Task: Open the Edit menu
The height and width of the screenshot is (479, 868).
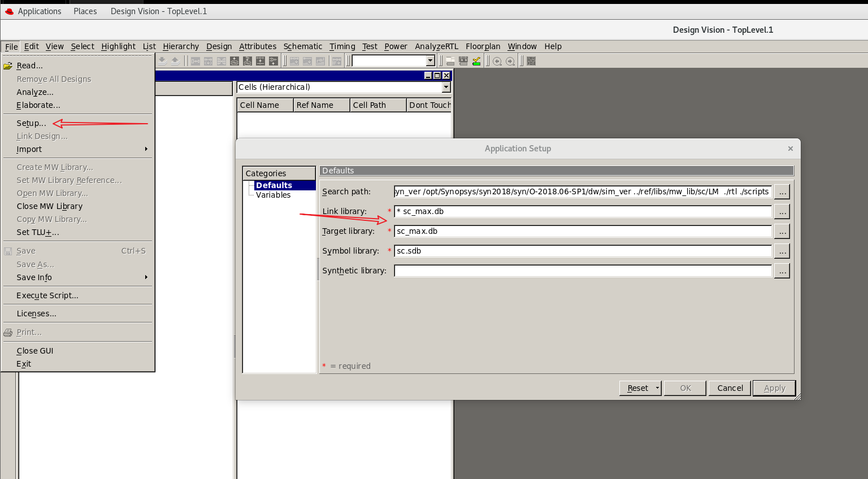Action: pos(32,46)
